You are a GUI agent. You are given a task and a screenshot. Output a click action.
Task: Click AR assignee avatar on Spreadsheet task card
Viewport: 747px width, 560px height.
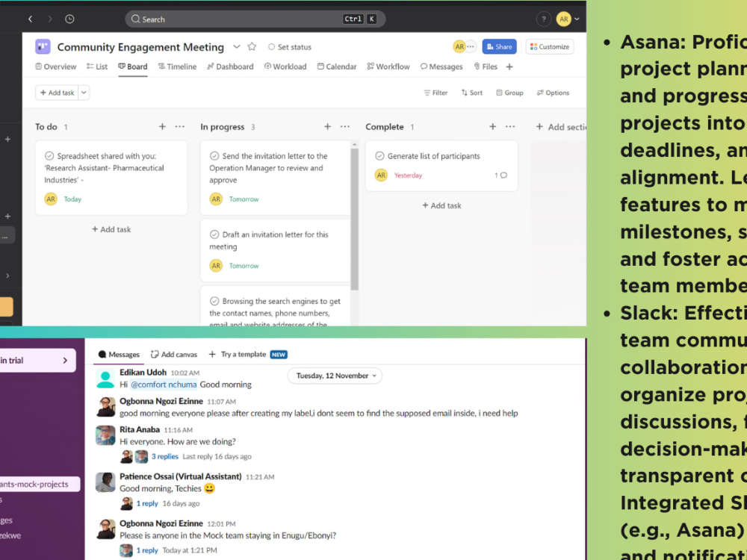click(51, 199)
